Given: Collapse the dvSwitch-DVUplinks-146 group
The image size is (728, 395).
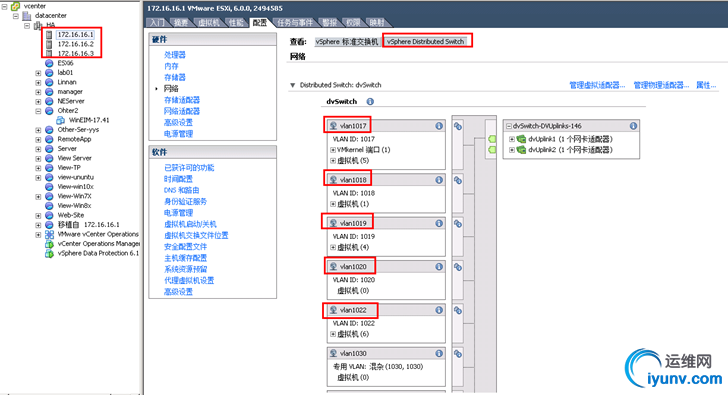Looking at the screenshot, I should click(509, 126).
